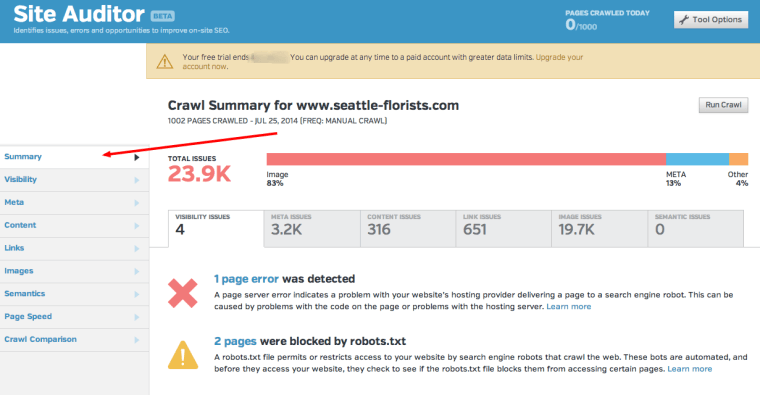Click the Run Crawl button
Image resolution: width=760 pixels, height=395 pixels.
click(723, 105)
